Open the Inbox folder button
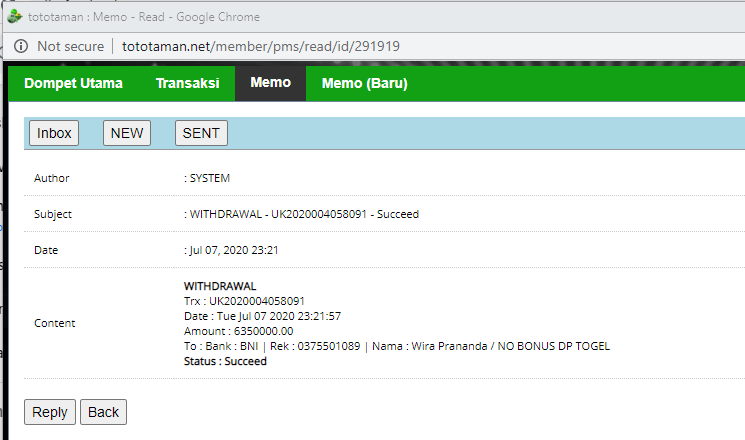745x440 pixels. click(x=54, y=133)
